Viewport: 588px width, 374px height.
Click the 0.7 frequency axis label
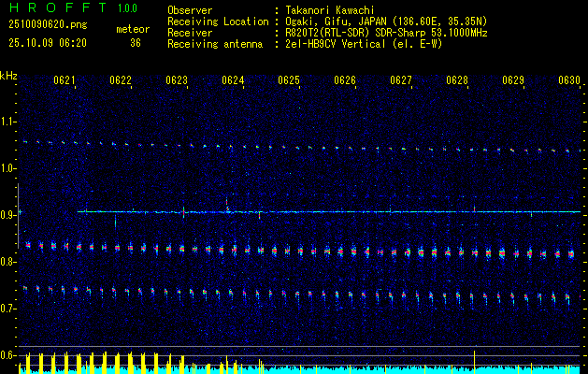tap(7, 309)
